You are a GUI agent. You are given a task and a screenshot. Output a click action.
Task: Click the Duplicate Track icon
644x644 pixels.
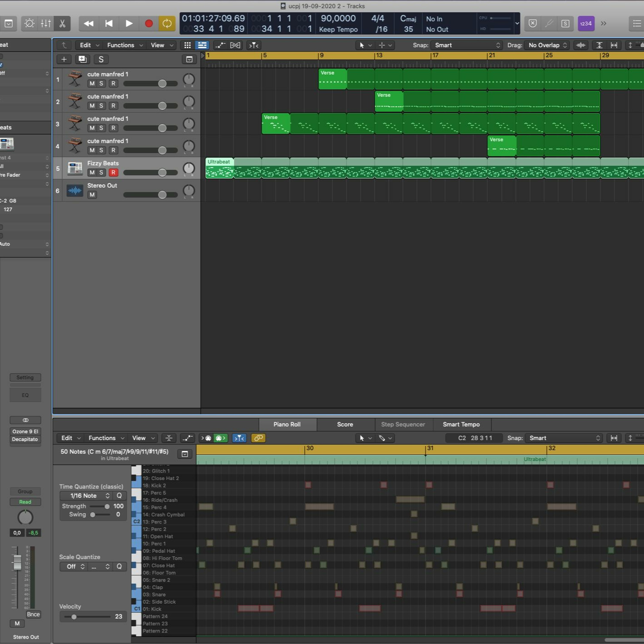(x=82, y=59)
